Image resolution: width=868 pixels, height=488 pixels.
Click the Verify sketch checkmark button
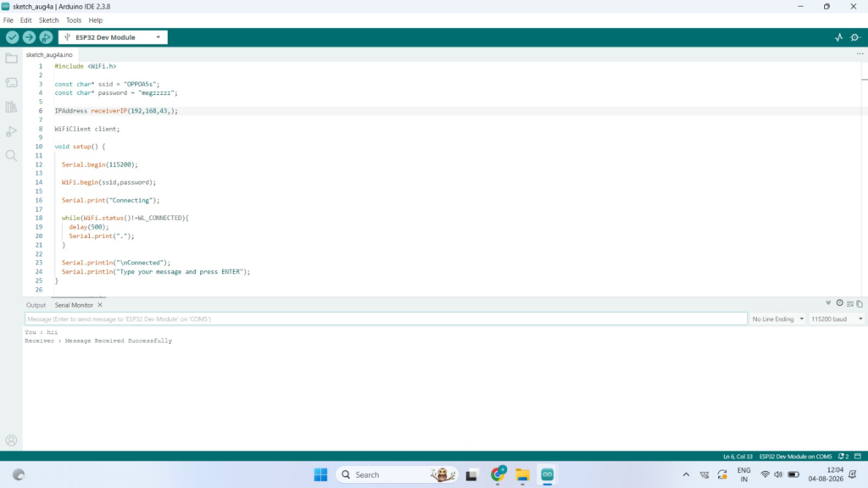pyautogui.click(x=12, y=37)
